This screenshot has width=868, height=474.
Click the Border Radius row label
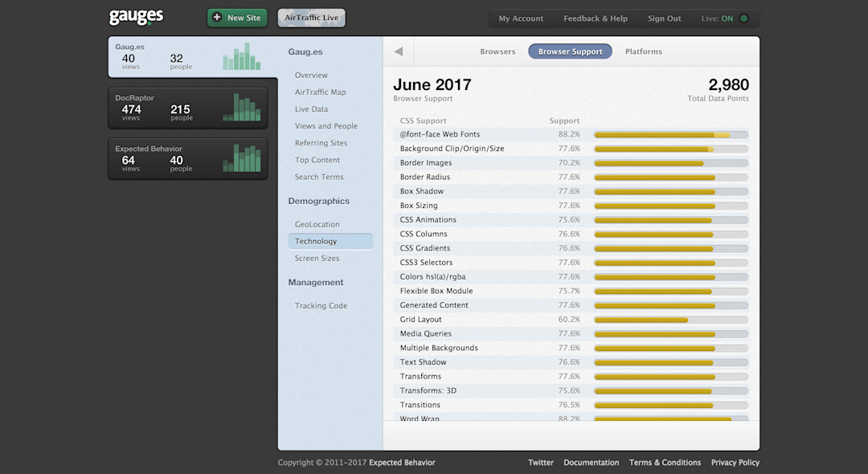[x=424, y=177]
